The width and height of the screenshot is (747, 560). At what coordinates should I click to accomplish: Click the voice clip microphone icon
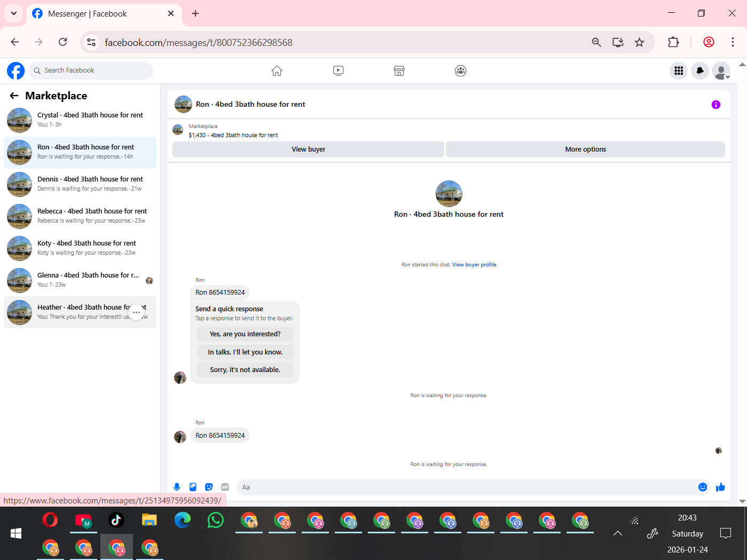click(177, 487)
